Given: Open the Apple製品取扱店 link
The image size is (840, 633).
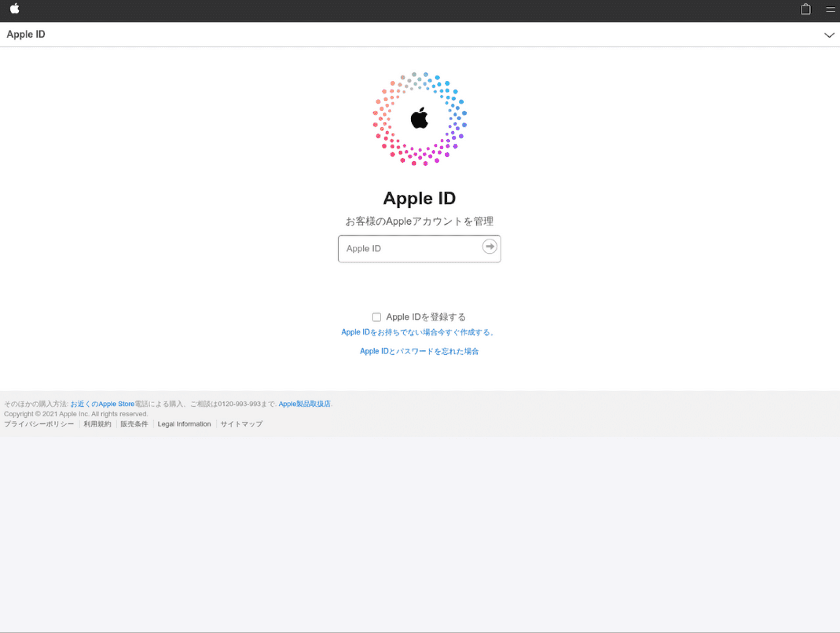Looking at the screenshot, I should (x=304, y=404).
